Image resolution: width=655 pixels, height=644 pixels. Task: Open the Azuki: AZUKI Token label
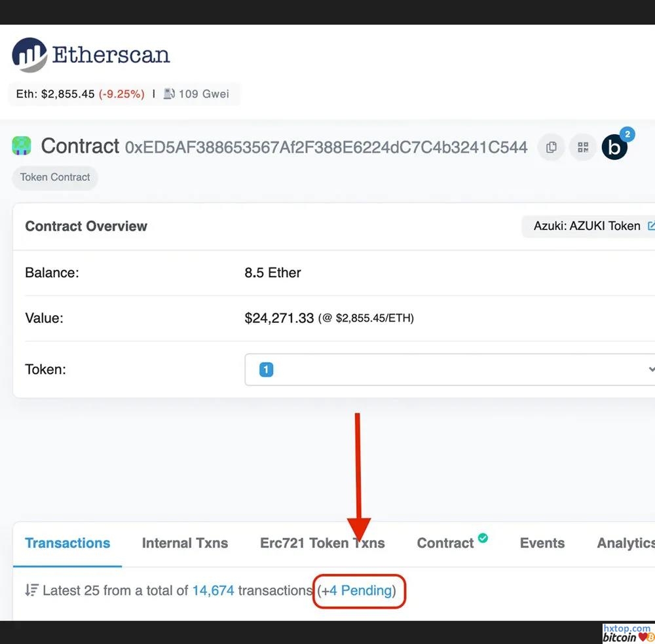[x=586, y=226]
